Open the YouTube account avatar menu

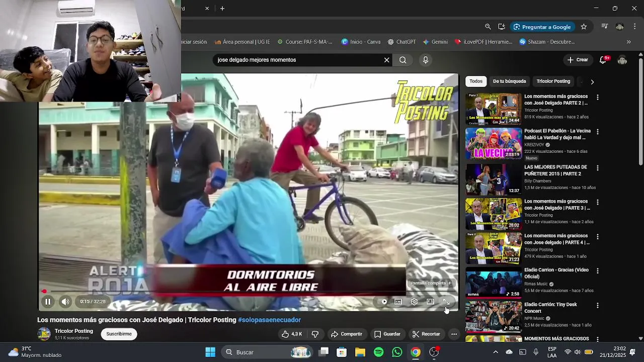tap(622, 60)
